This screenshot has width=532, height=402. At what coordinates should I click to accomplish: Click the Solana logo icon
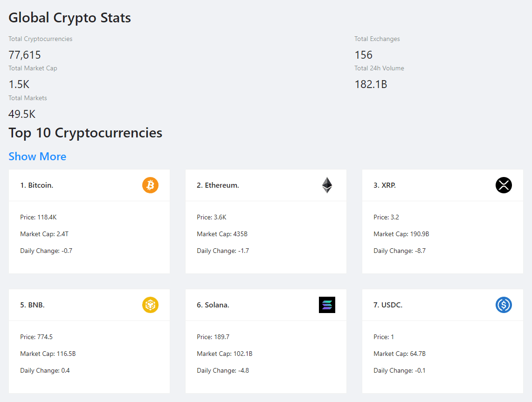coord(327,305)
